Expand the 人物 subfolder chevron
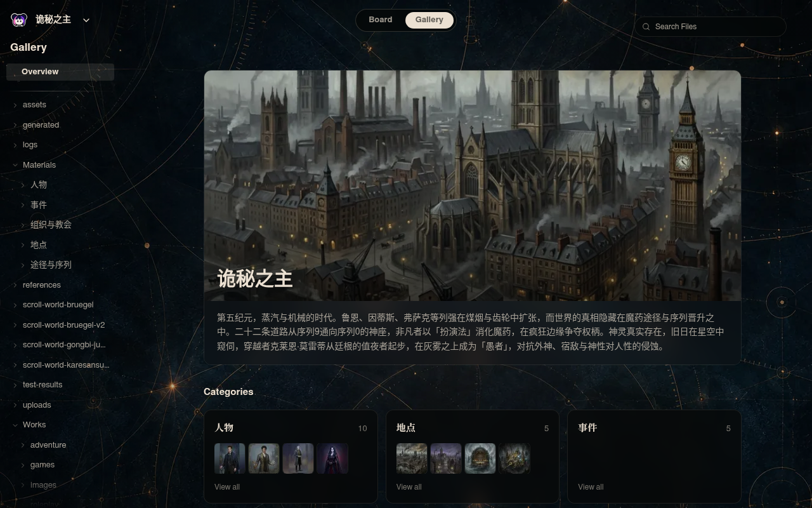 [x=23, y=185]
